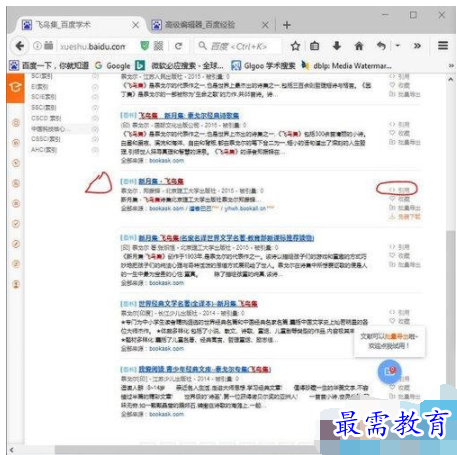Click the scroll up arrow of page scrollbar
Screen dimensions: 457x455
point(450,79)
